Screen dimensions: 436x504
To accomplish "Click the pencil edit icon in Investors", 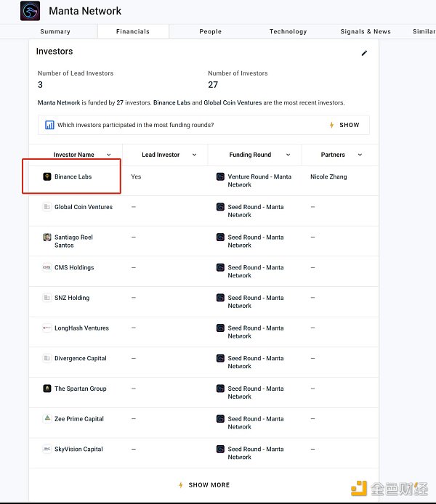I will [364, 53].
